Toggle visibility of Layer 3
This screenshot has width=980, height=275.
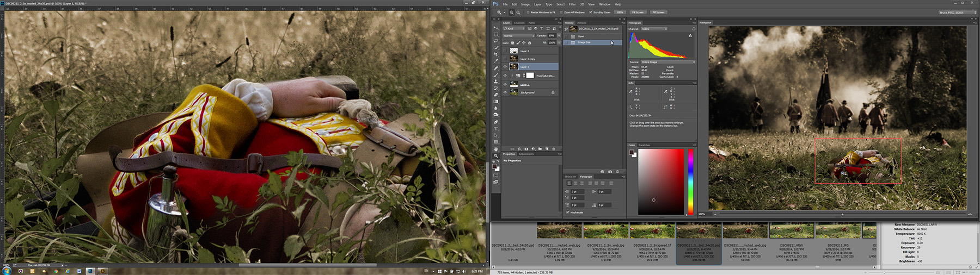click(x=505, y=51)
